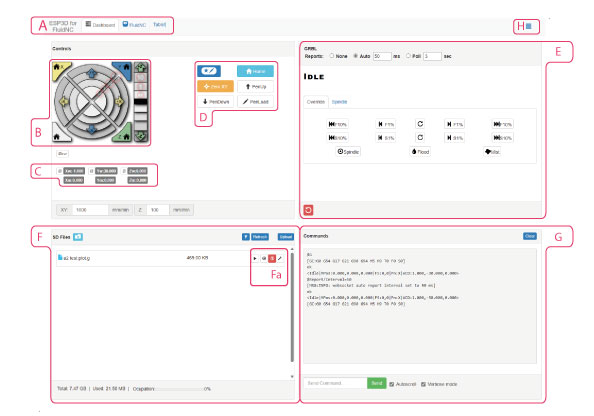Open the FluidNC settings tab
This screenshot has width=594, height=416.
point(134,25)
